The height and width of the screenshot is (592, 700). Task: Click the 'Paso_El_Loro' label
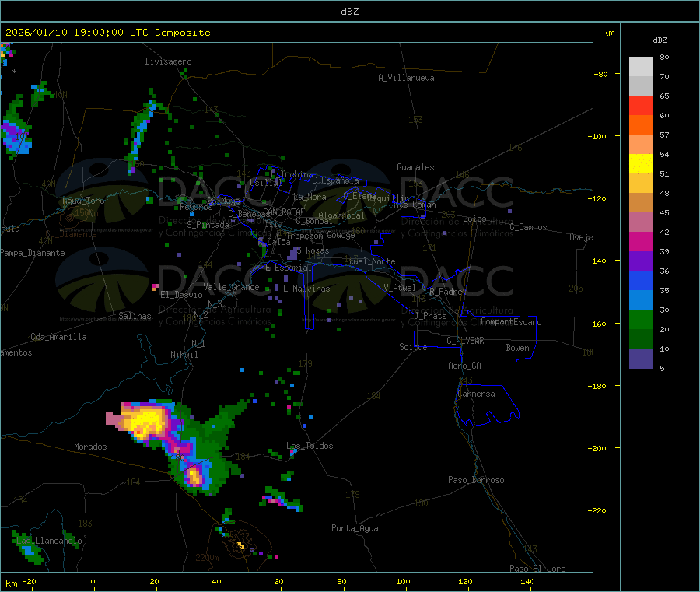point(537,569)
